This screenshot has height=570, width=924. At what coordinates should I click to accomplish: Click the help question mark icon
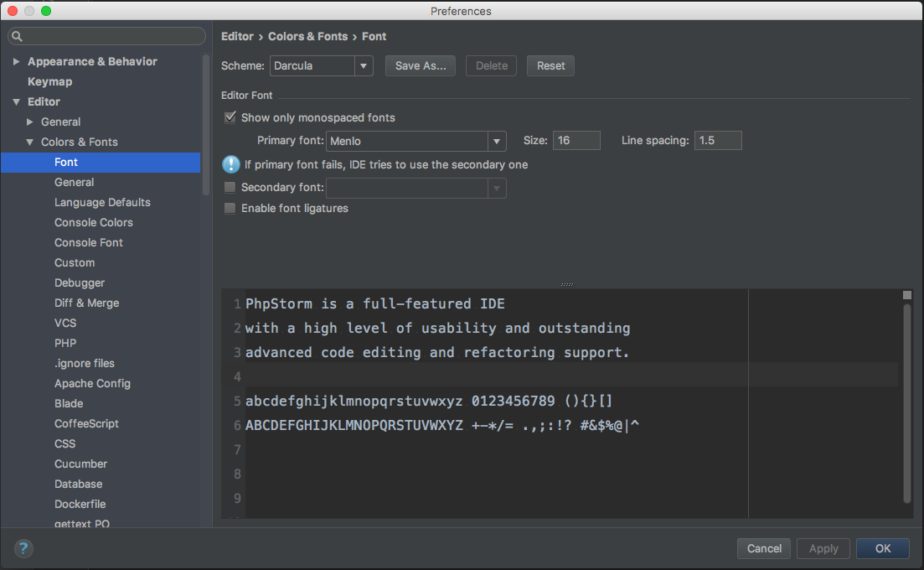click(x=23, y=548)
